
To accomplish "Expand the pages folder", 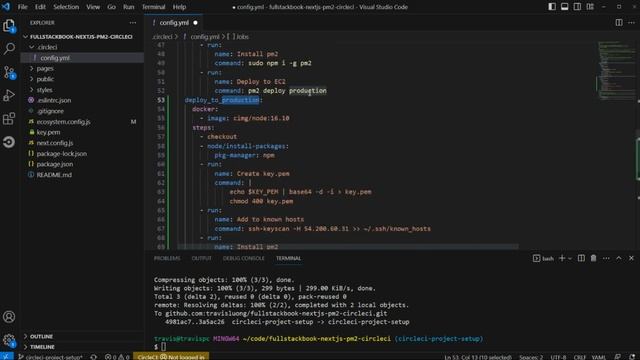I will 45,69.
